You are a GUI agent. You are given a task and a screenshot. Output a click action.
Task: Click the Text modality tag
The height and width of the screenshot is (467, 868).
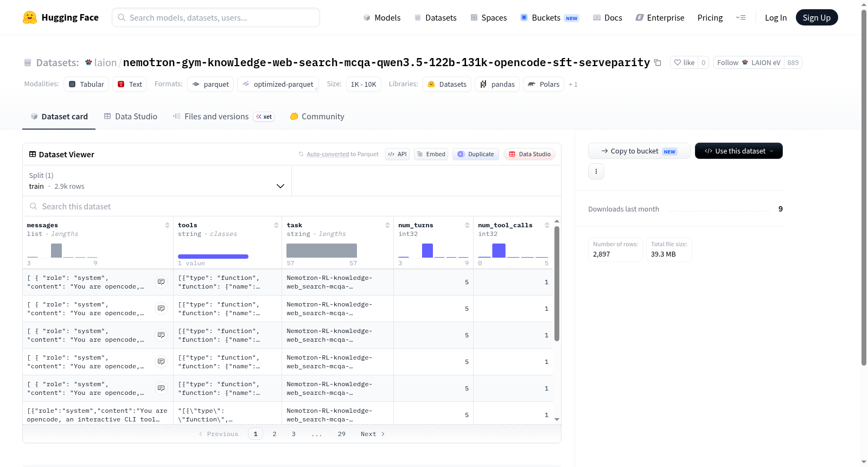pyautogui.click(x=130, y=84)
